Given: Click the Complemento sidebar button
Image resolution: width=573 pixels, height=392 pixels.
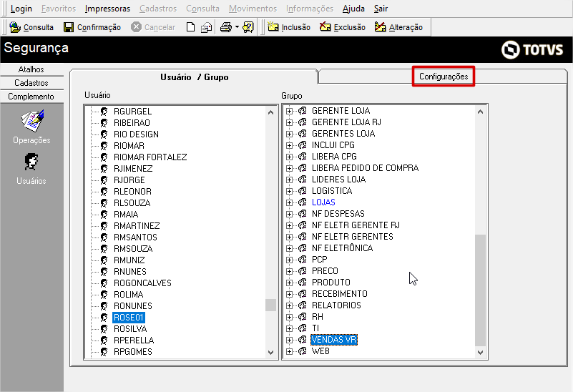Looking at the screenshot, I should click(31, 97).
